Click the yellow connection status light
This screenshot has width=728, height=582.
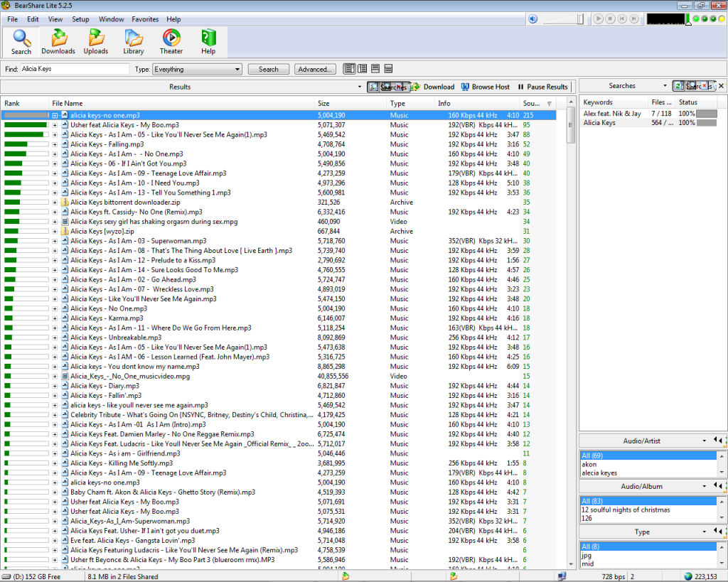722,19
